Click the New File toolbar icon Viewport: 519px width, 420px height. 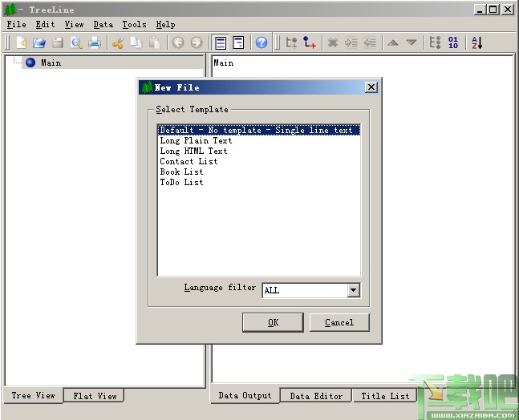(x=21, y=42)
